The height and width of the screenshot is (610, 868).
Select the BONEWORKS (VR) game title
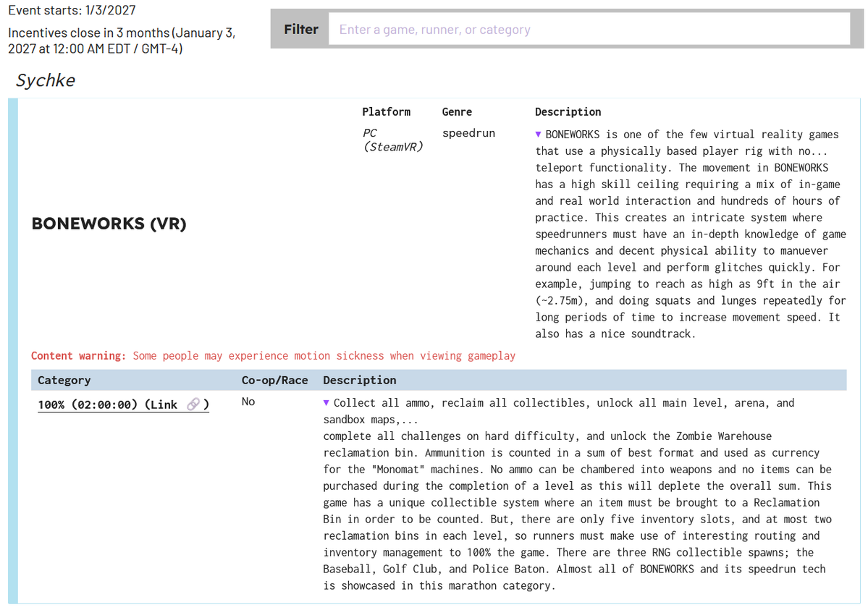point(109,224)
